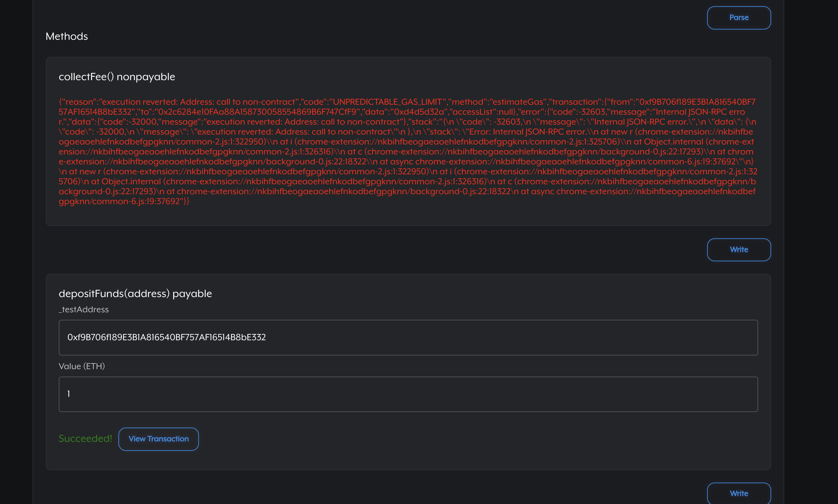Click the Parse button

[x=739, y=18]
